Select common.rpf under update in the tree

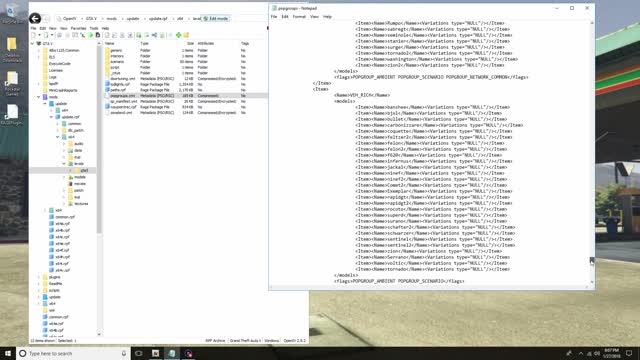pos(65,217)
